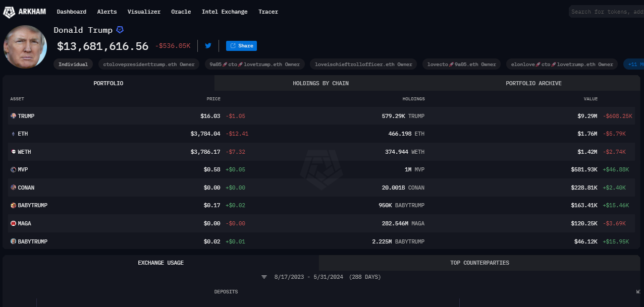Open the Dashboard menu
Image resolution: width=644 pixels, height=307 pixels.
point(72,12)
